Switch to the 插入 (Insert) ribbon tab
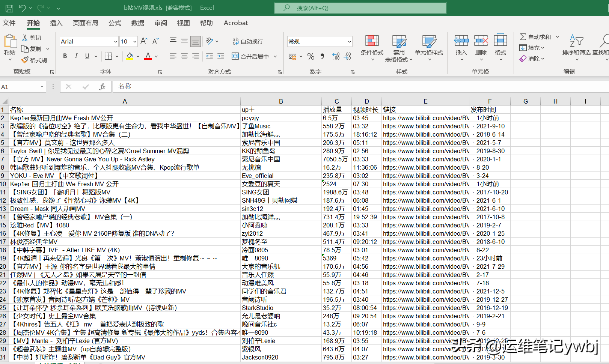Screen dimensions: 609x364 point(56,23)
